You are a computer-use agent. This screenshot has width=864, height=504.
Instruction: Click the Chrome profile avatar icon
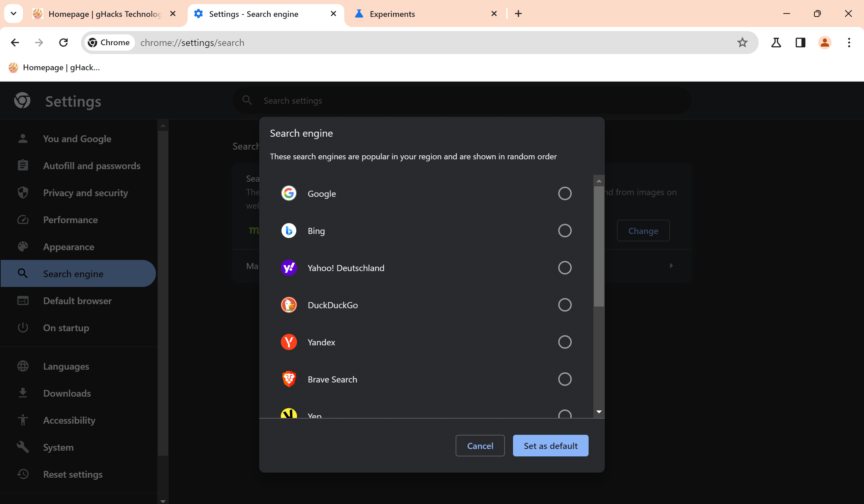(x=825, y=42)
